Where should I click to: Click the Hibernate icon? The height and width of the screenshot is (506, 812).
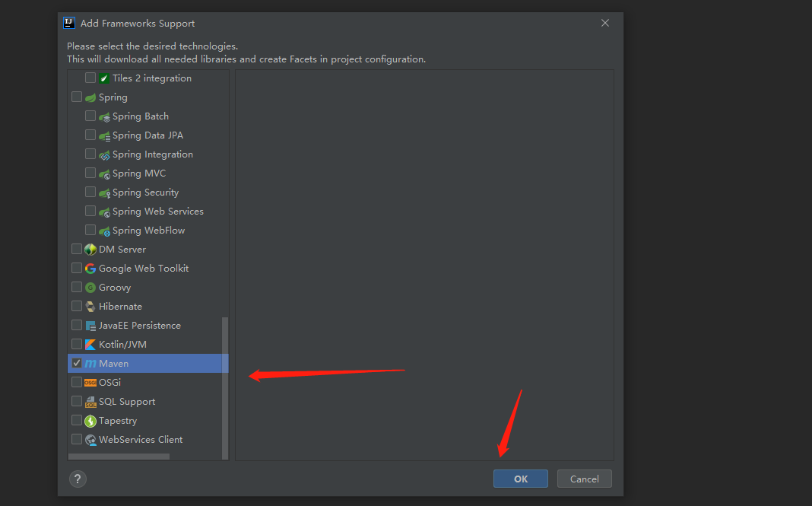tap(90, 307)
